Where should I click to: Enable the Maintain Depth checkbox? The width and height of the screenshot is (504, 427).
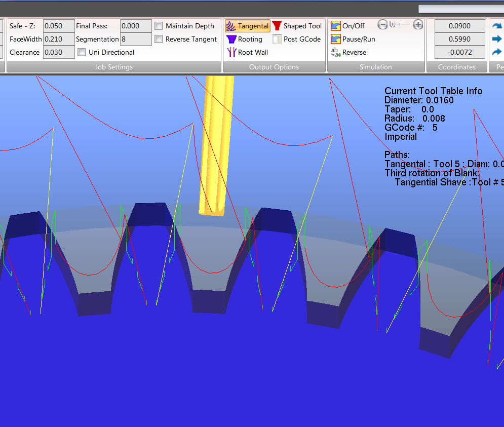coord(159,26)
